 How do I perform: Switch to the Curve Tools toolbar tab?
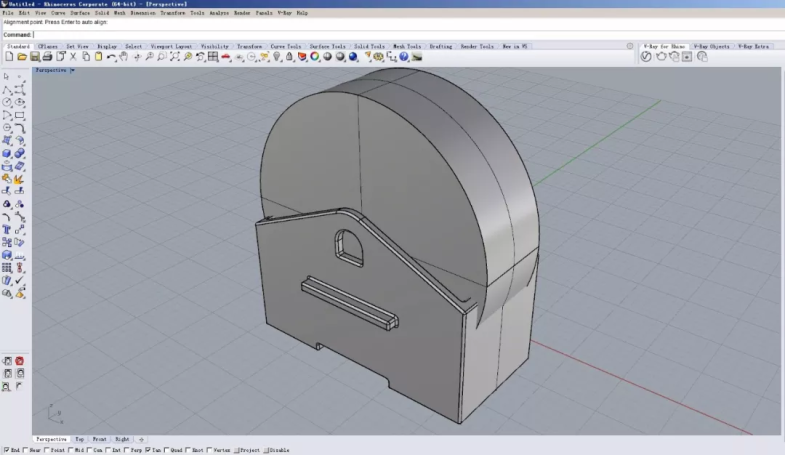285,46
